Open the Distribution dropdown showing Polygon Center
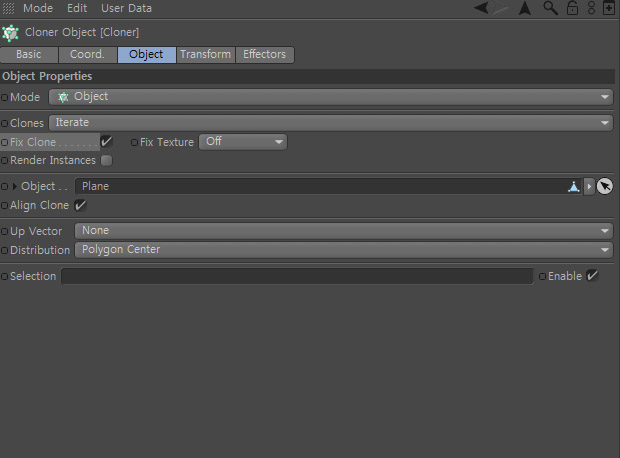Viewport: 620px width, 458px height. [344, 250]
